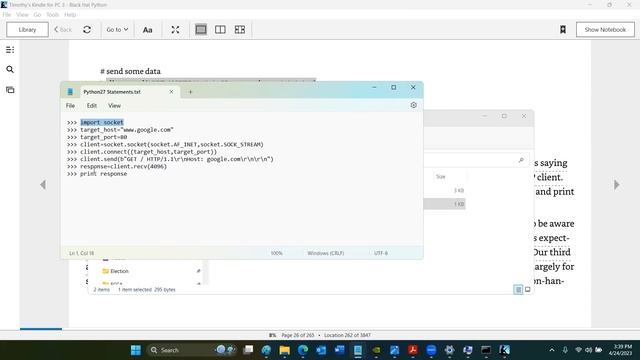Click the Size column header in File Explorer
Image resolution: width=640 pixels, height=360 pixels.
coord(440,177)
